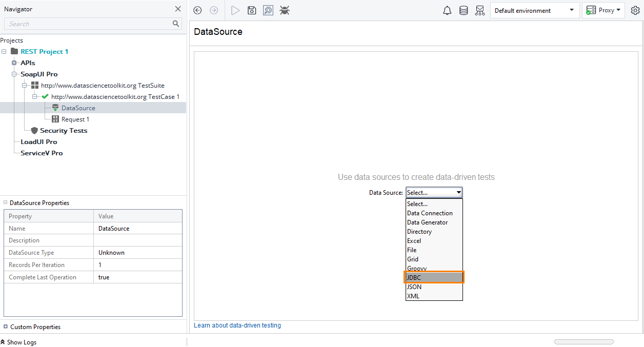Choose JSON from the list
This screenshot has height=347, width=644.
pos(434,287)
